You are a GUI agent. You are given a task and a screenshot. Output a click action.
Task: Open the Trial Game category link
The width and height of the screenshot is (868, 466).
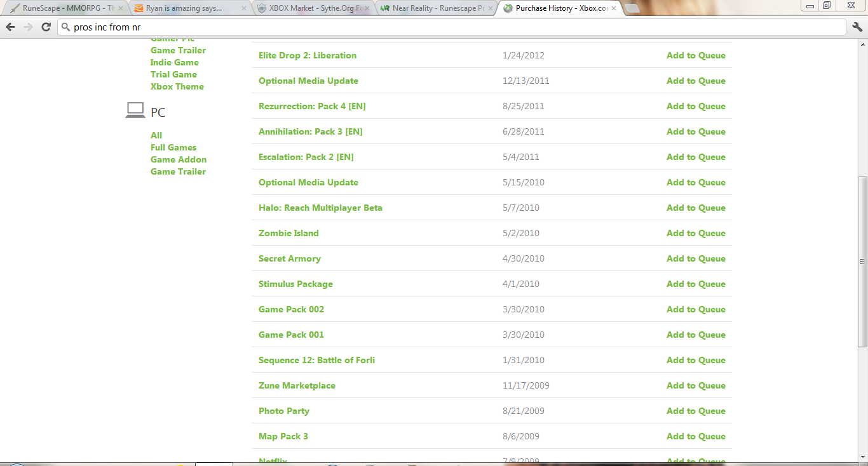173,74
